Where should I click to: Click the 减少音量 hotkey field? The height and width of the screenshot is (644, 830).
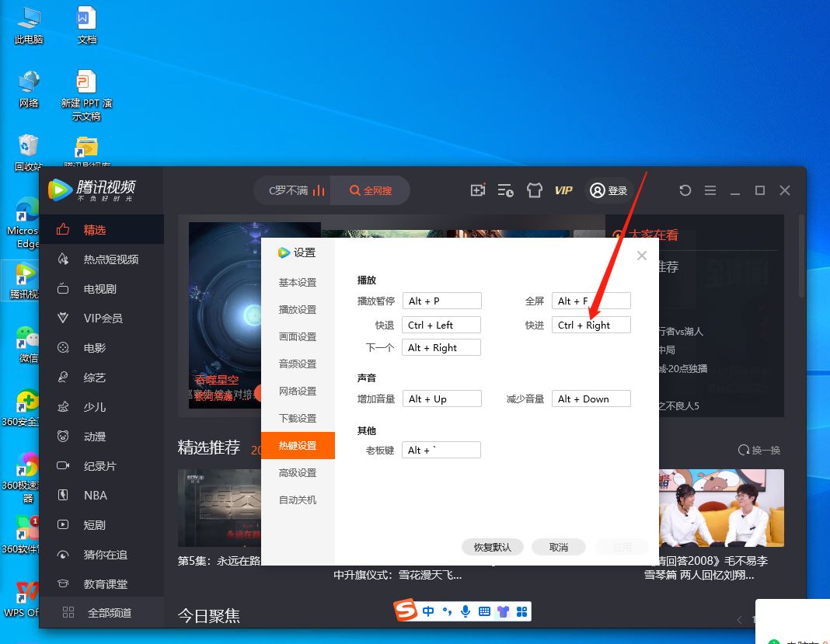point(591,399)
